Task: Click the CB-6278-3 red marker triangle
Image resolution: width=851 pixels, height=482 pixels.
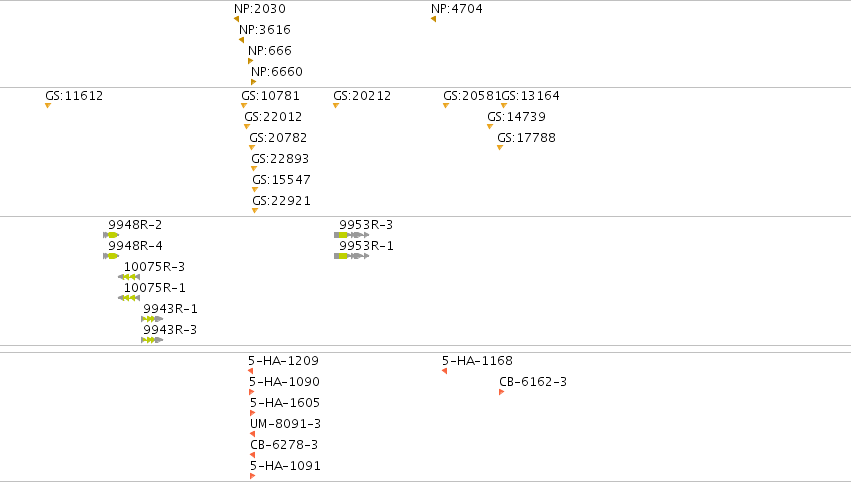Action: point(252,455)
